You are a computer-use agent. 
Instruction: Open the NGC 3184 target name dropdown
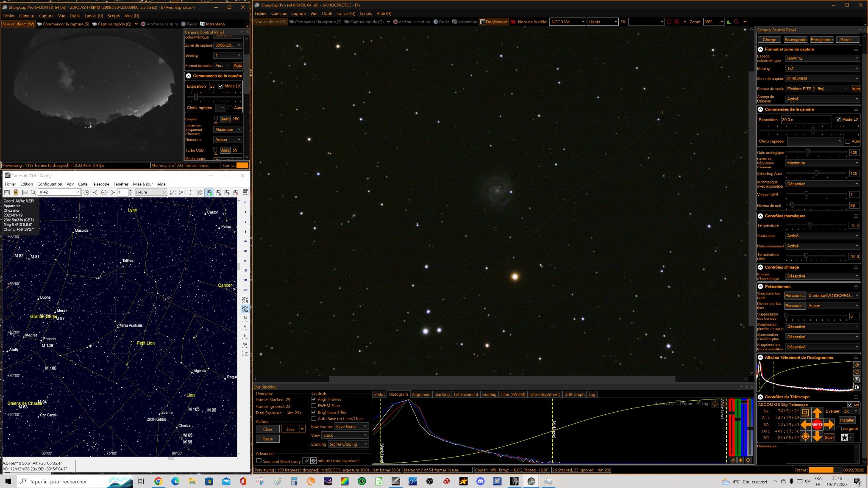(x=568, y=22)
